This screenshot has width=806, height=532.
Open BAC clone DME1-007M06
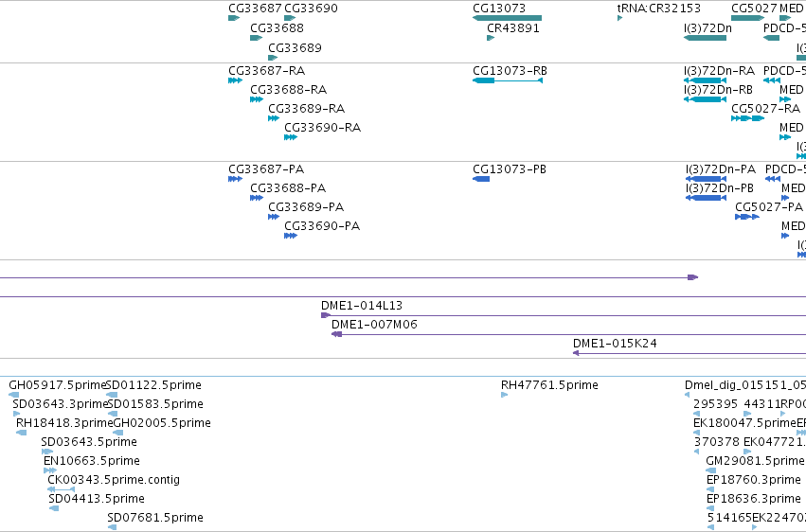pos(568,334)
